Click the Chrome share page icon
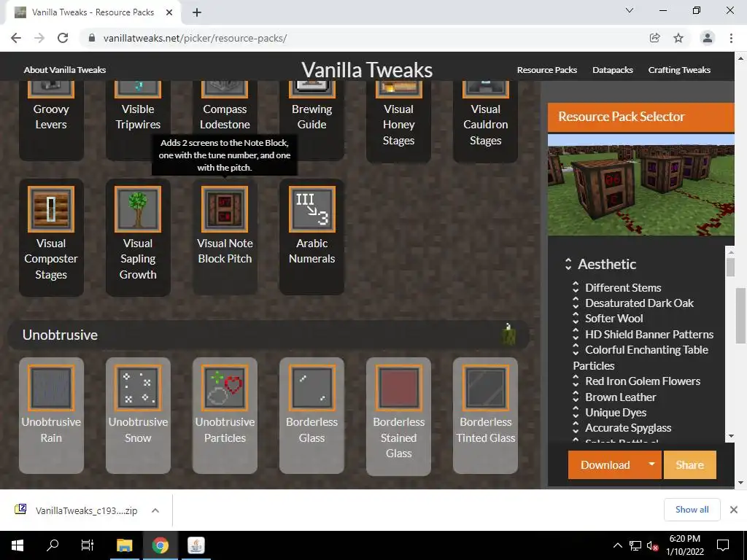This screenshot has height=560, width=747. point(654,38)
